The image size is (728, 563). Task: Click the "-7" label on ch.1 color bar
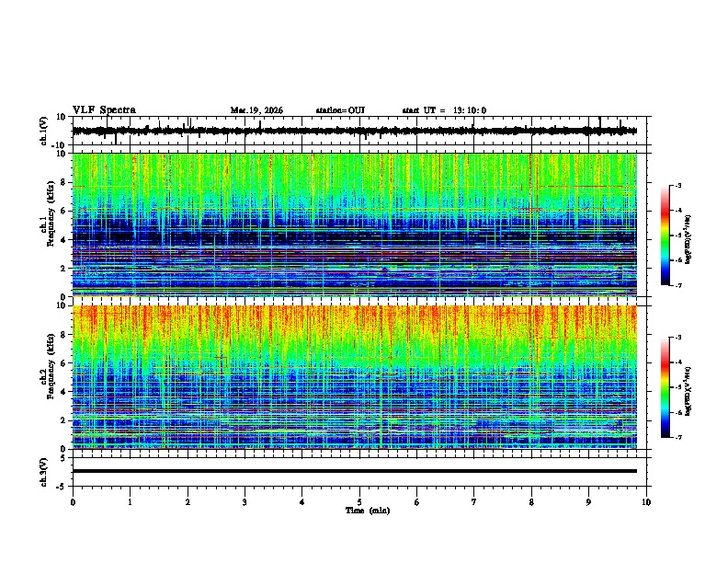click(x=678, y=285)
